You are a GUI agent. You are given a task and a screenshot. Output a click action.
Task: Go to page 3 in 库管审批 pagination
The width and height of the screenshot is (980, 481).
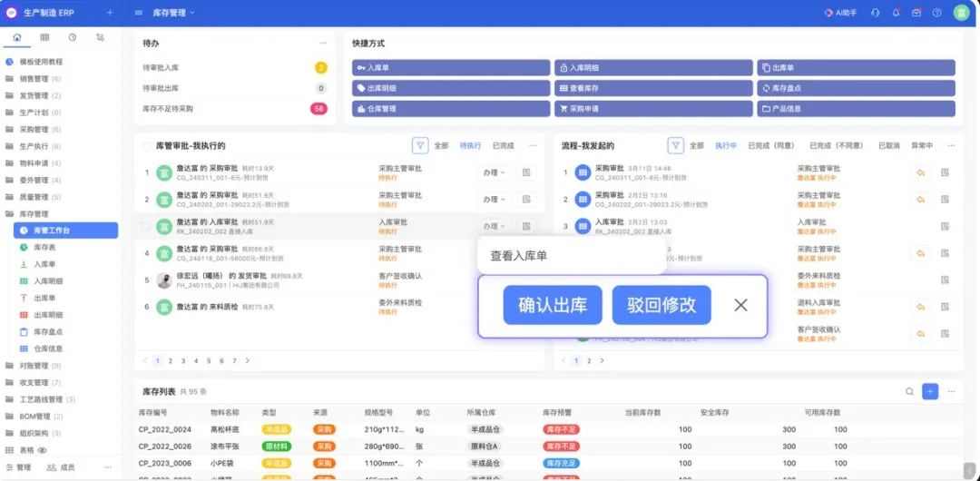pyautogui.click(x=183, y=361)
